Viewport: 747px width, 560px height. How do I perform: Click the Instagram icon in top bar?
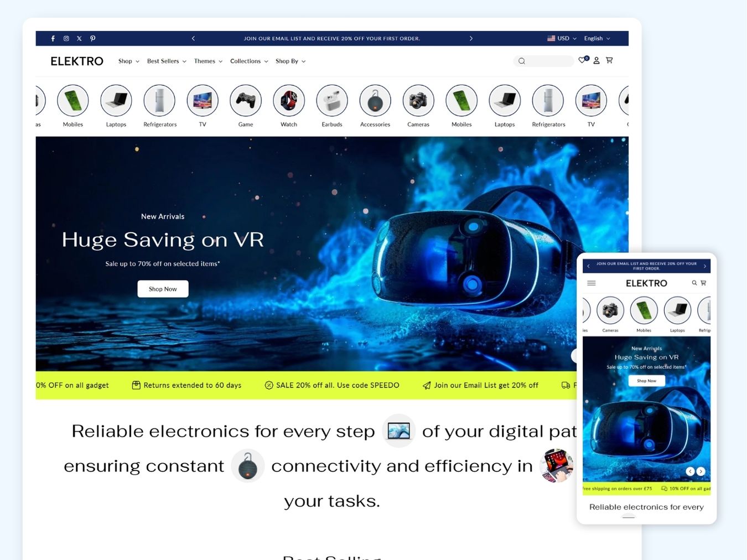pos(66,38)
